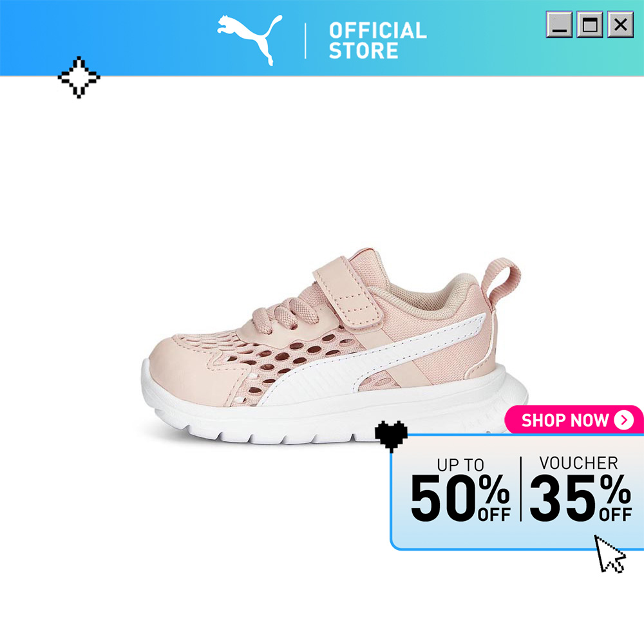Click the pink SHOP NOW button
Viewport: 644px width, 644px height.
574,420
